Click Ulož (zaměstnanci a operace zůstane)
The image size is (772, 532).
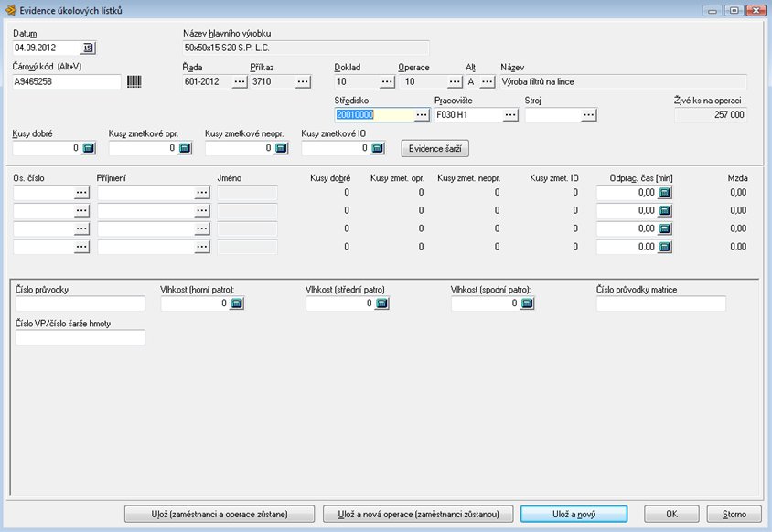[x=220, y=515]
